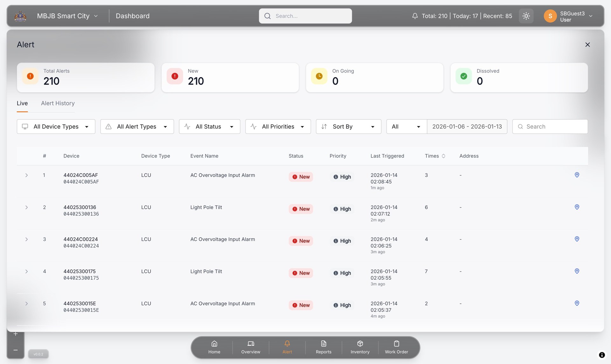Open location pin for device 44025300136

click(577, 207)
